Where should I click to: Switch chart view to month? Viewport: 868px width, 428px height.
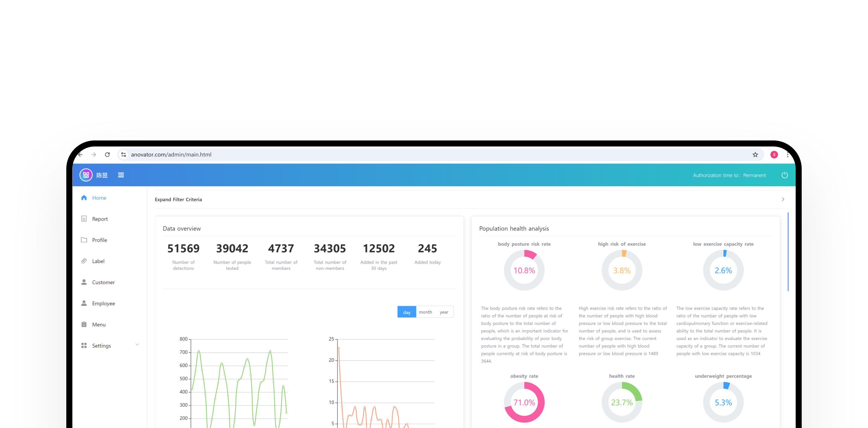[425, 312]
